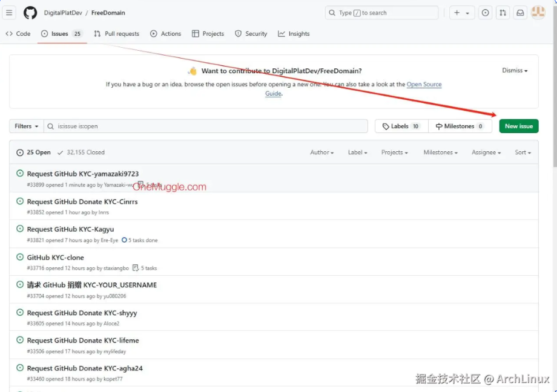Image resolution: width=557 pixels, height=392 pixels.
Task: Click author name 'Inrrs'
Action: click(x=104, y=212)
